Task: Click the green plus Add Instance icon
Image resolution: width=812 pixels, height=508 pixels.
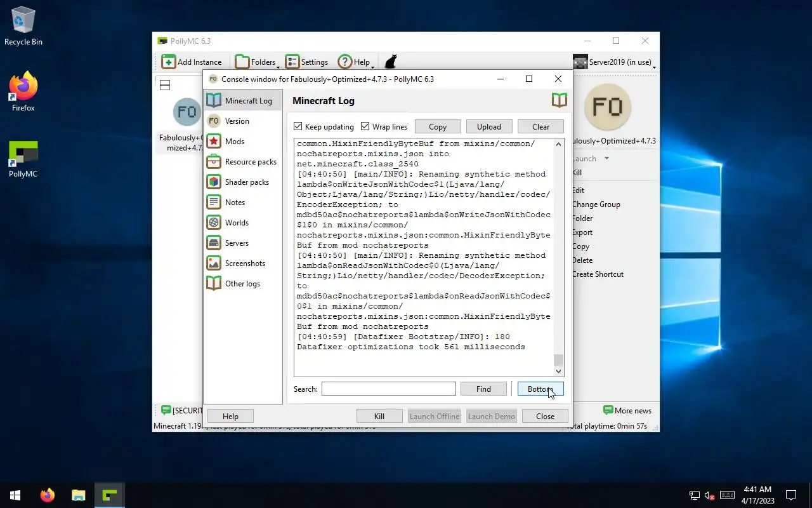Action: coord(168,62)
